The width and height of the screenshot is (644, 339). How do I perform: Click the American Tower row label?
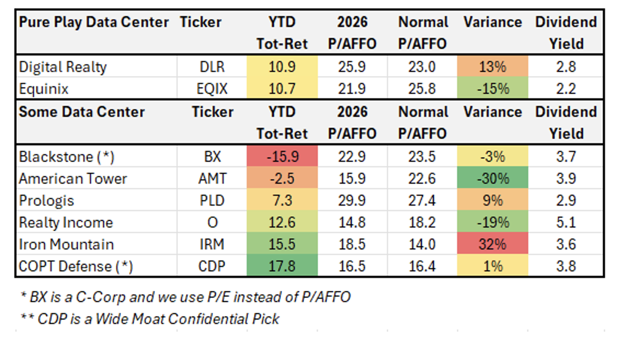tap(73, 178)
